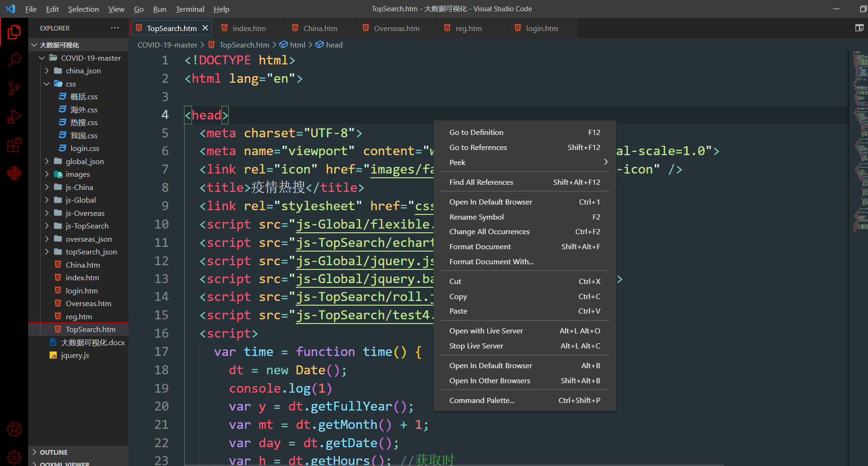Click the split editor layout icon

[x=859, y=28]
